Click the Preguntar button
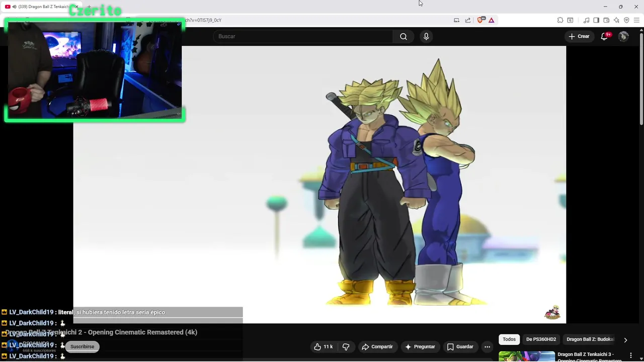Image resolution: width=644 pixels, height=362 pixels. [x=420, y=346]
